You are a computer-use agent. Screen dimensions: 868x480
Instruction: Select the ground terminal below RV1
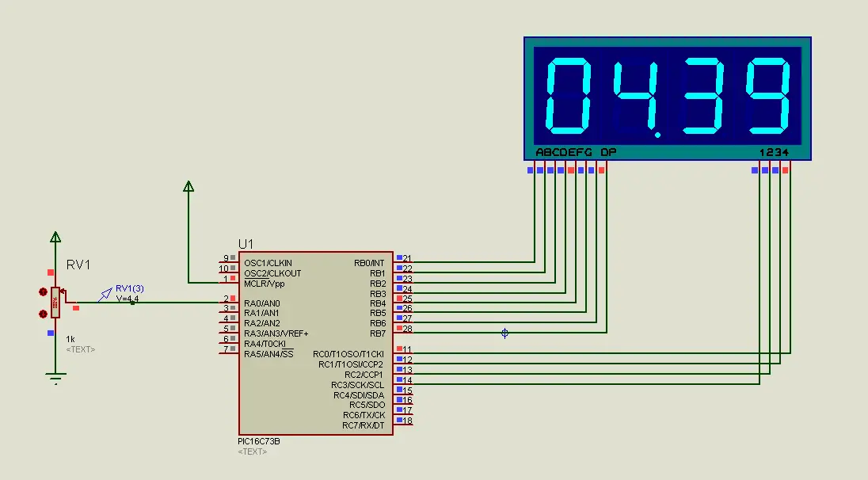coord(55,378)
